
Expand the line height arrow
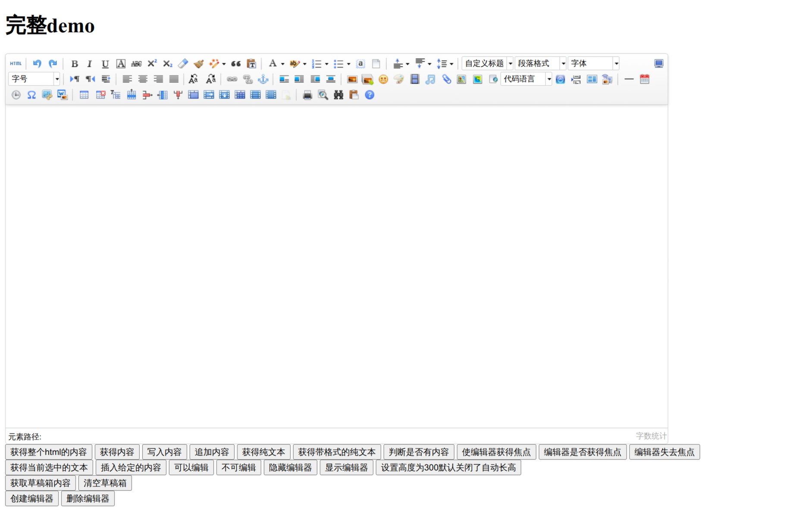point(451,64)
